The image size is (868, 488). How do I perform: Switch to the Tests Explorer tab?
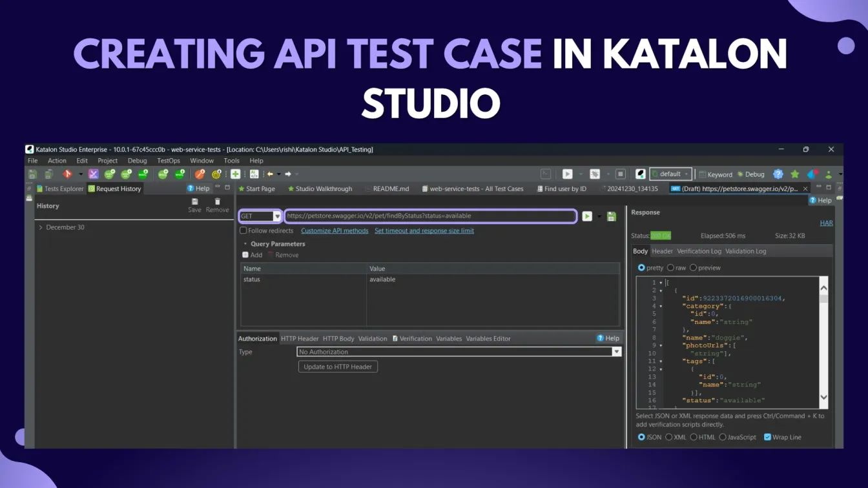60,188
